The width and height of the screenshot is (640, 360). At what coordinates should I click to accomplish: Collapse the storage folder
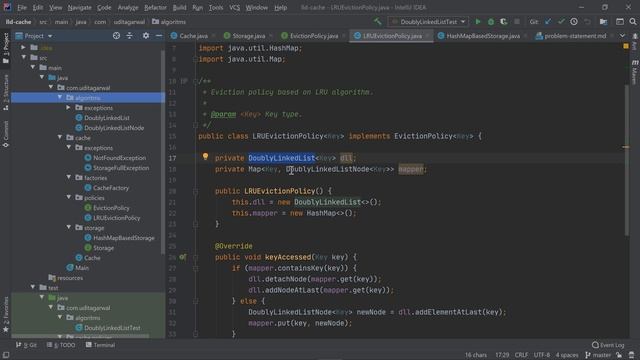(x=69, y=227)
